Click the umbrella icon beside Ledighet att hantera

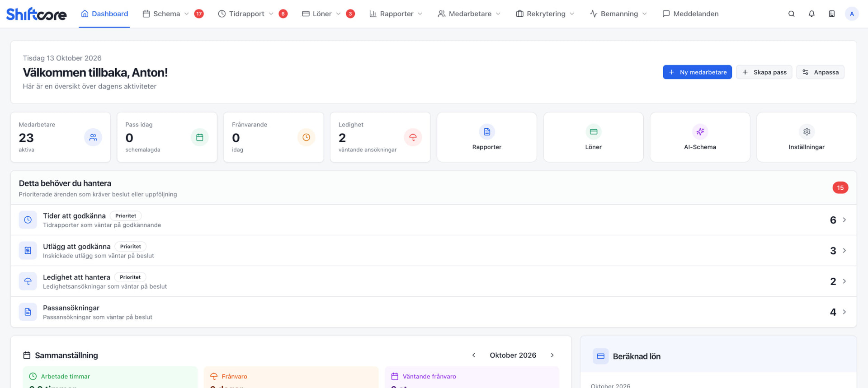pos(28,281)
